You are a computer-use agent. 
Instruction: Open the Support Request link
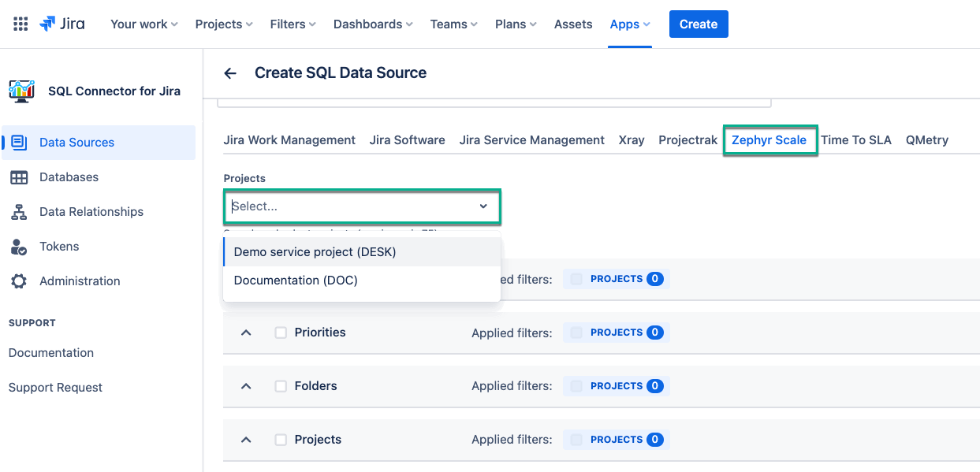coord(55,388)
